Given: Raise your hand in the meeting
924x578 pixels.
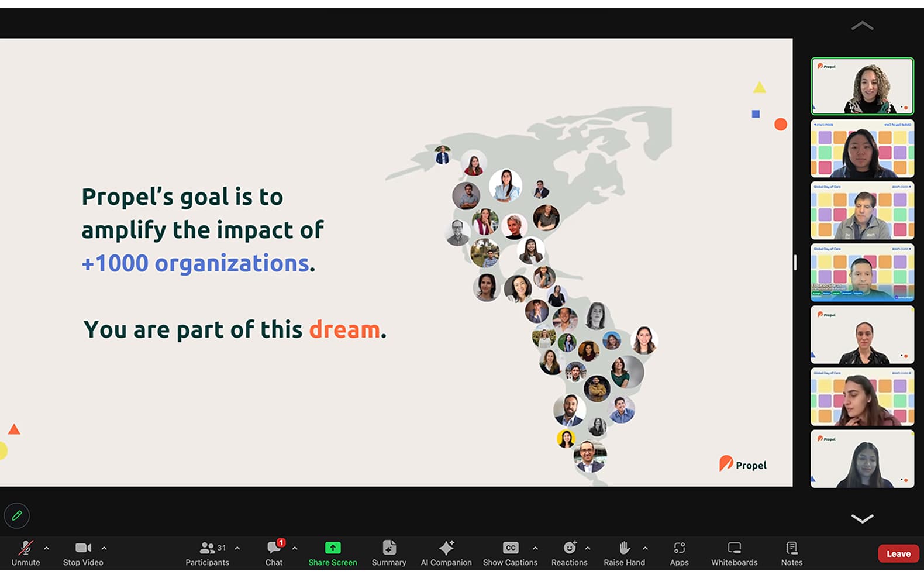Looking at the screenshot, I should click(x=624, y=553).
